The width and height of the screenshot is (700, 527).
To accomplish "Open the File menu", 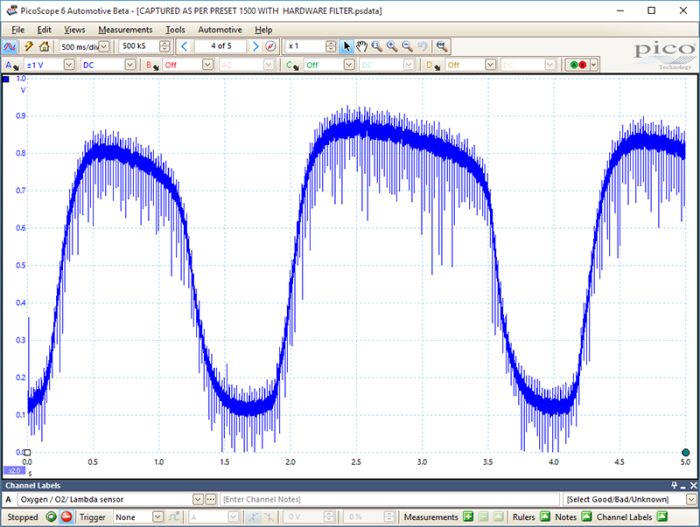I will click(x=18, y=29).
